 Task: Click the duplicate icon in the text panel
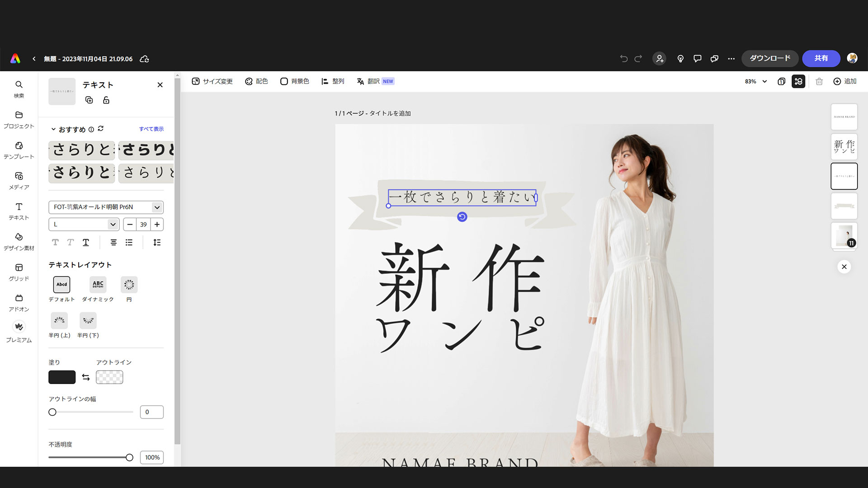89,100
